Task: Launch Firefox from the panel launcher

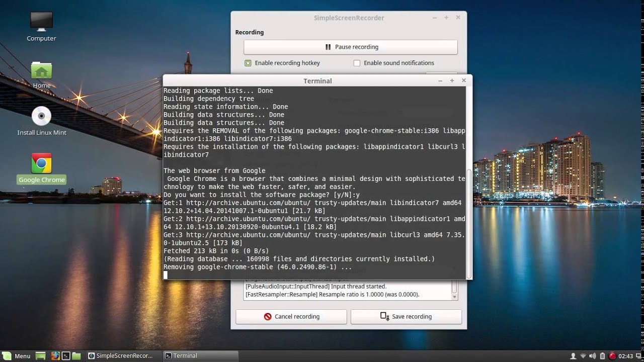Action: coord(55,356)
